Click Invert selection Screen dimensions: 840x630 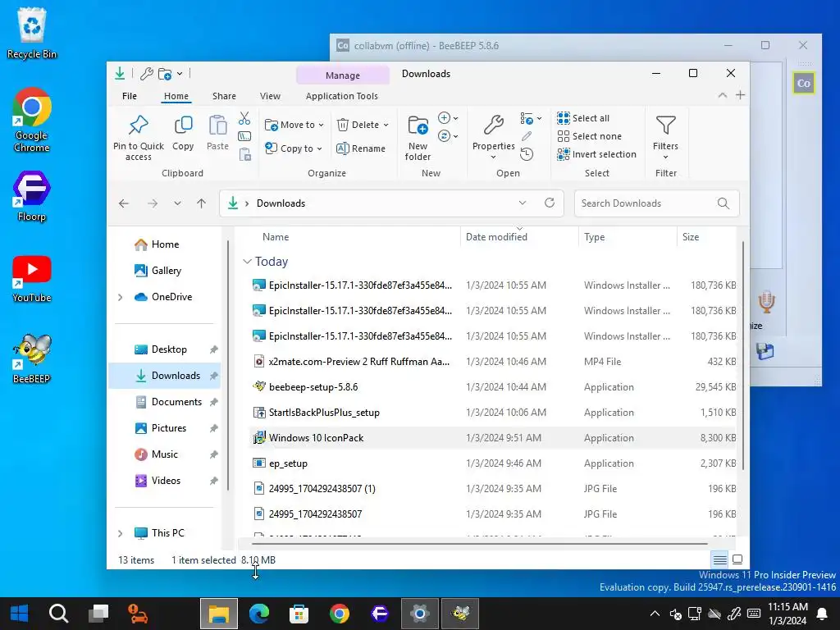point(597,154)
